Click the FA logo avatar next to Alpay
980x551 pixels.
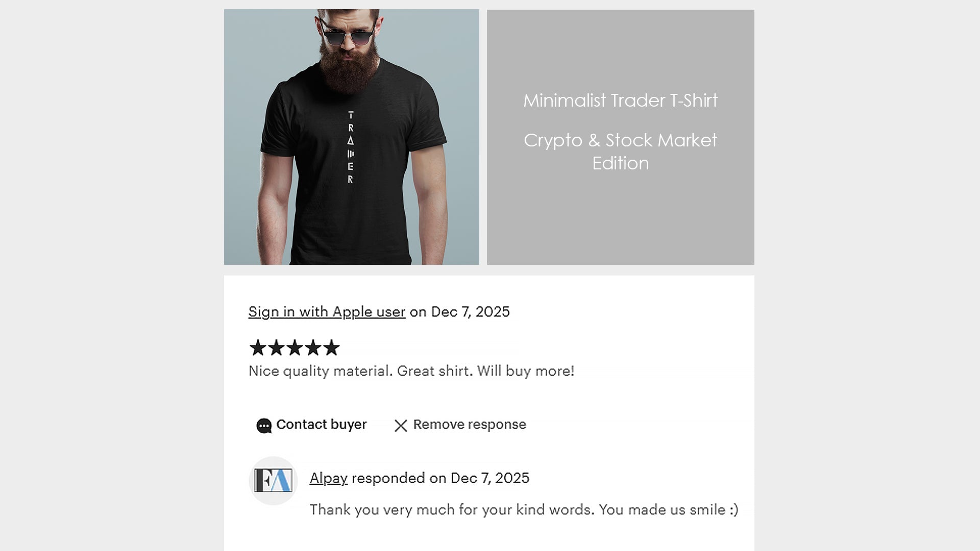(x=273, y=480)
